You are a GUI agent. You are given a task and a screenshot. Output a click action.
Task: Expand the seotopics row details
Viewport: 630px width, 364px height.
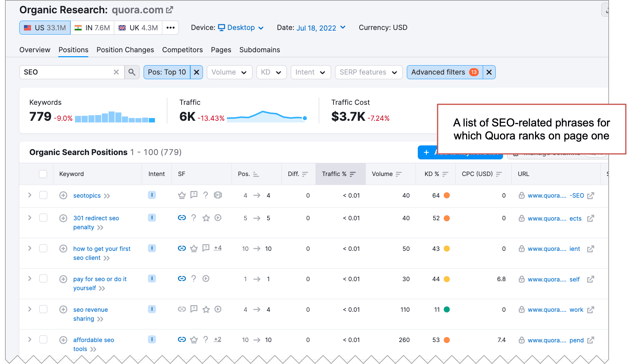pyautogui.click(x=30, y=195)
